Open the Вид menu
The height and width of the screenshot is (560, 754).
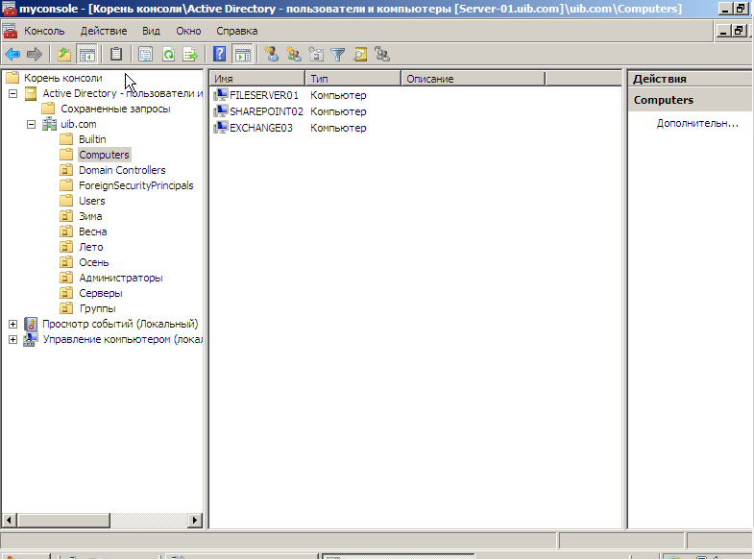point(151,31)
